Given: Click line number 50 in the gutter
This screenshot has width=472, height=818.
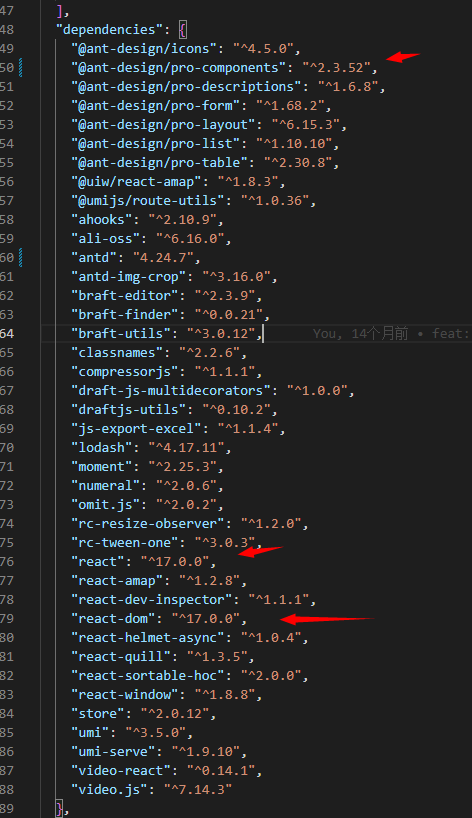Looking at the screenshot, I should click(7, 68).
